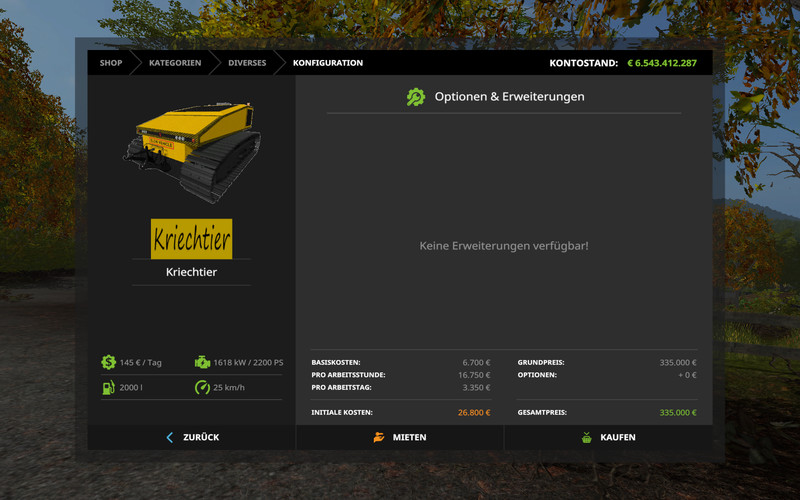Click the green Kontostand balance amount

click(662, 63)
